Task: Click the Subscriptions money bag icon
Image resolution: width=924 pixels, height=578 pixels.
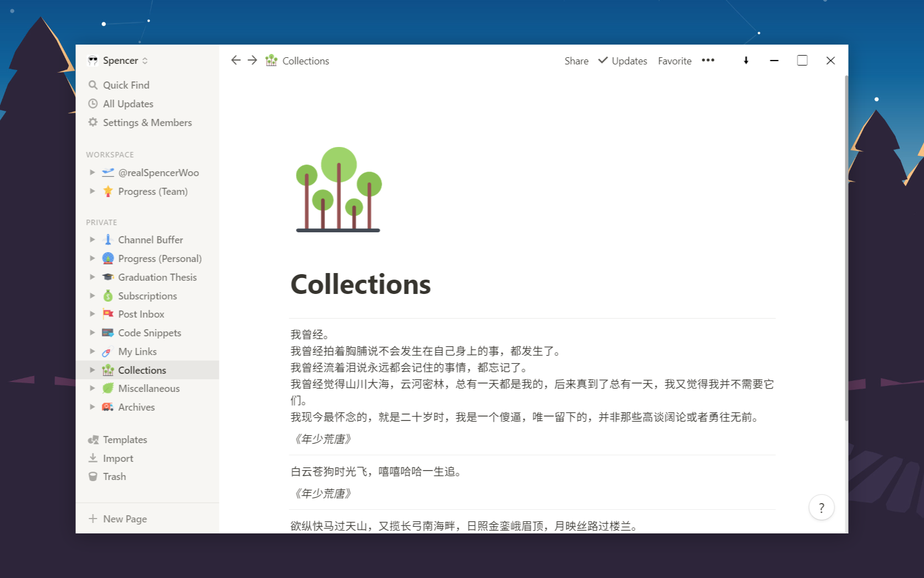Action: tap(108, 296)
